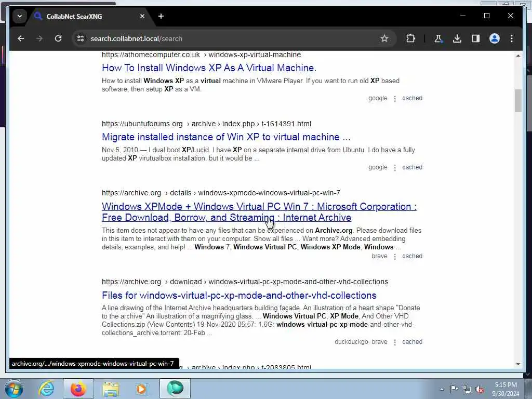
Task: Expand options dots for athomecomputer result
Action: pyautogui.click(x=395, y=99)
